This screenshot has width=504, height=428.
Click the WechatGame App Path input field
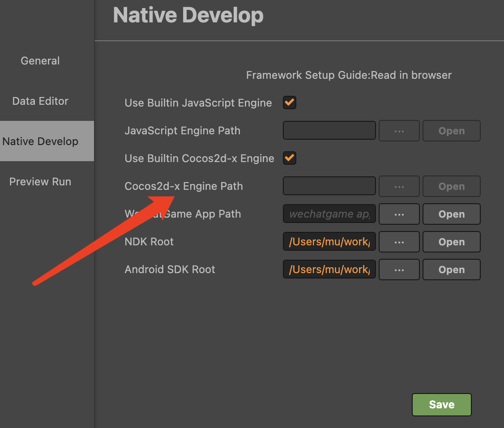(x=329, y=214)
